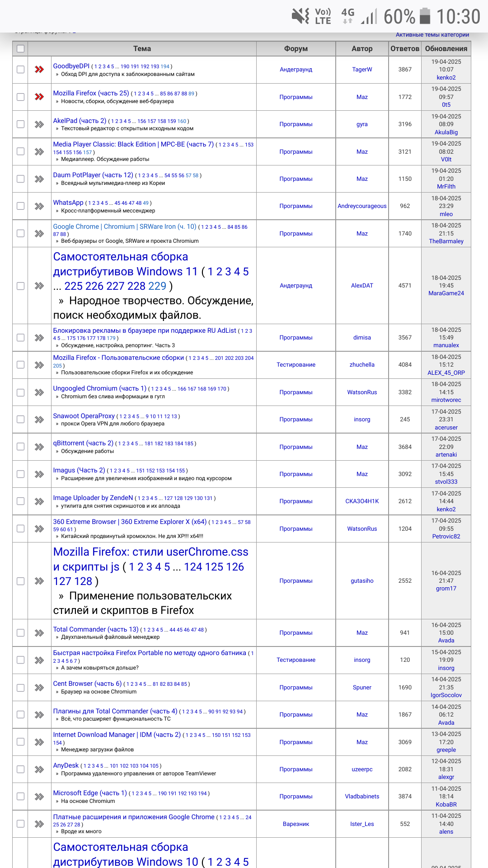
Task: Open the Андеграунд forum link in GoodbyeDPI row
Action: click(x=296, y=70)
